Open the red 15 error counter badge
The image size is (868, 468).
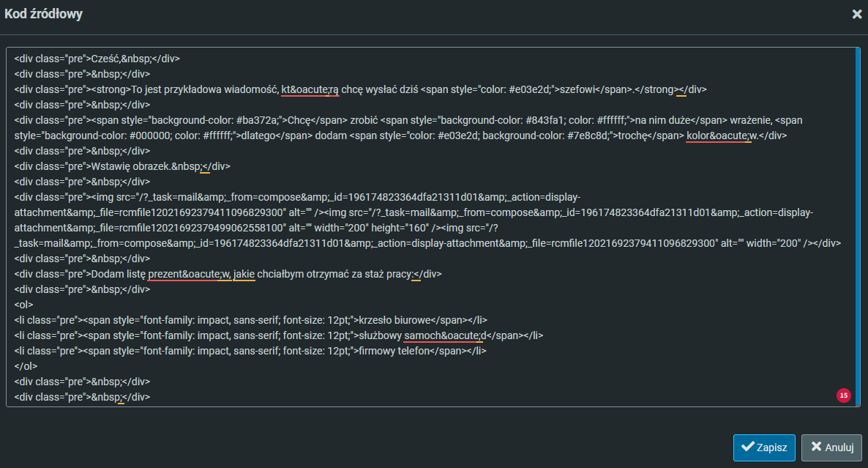[843, 395]
